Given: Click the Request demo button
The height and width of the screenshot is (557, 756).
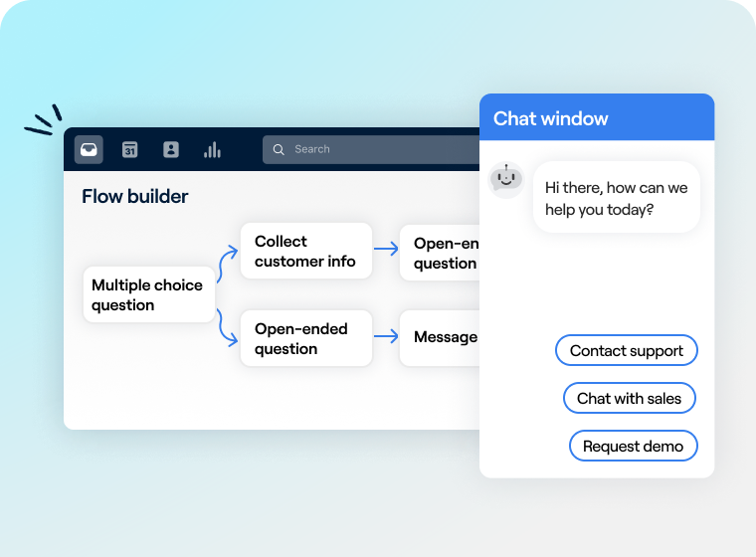Looking at the screenshot, I should 633,446.
